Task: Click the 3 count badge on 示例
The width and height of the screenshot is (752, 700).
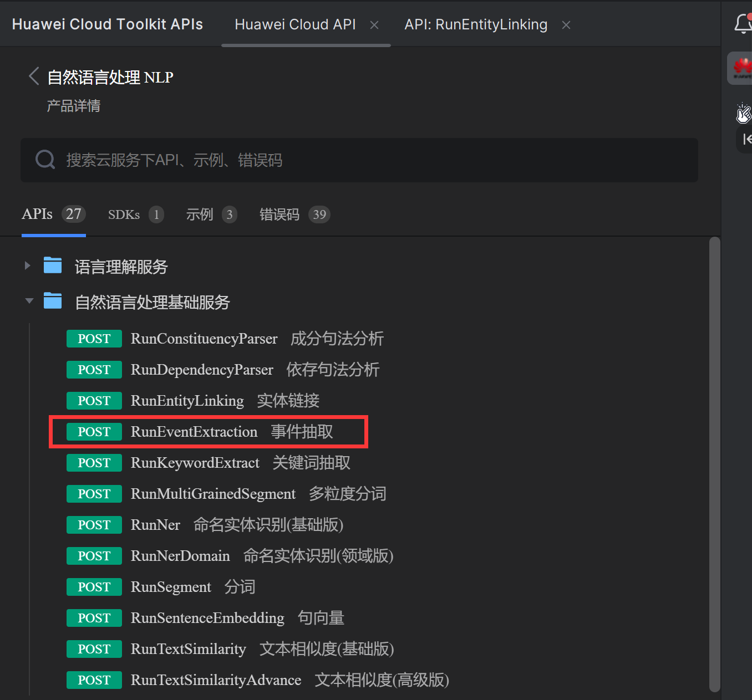Action: point(230,214)
